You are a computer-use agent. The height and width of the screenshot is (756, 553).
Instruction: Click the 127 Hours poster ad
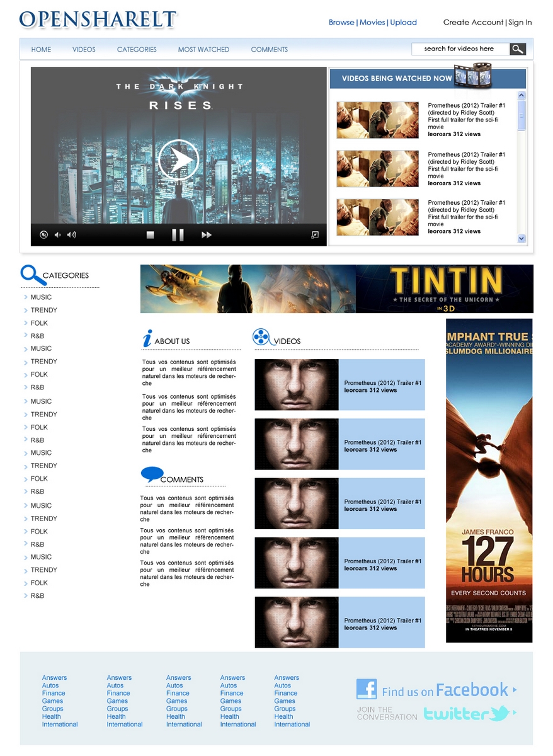489,481
